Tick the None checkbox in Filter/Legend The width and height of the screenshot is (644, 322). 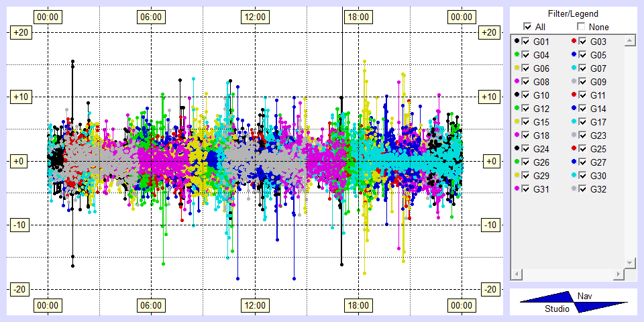(581, 27)
